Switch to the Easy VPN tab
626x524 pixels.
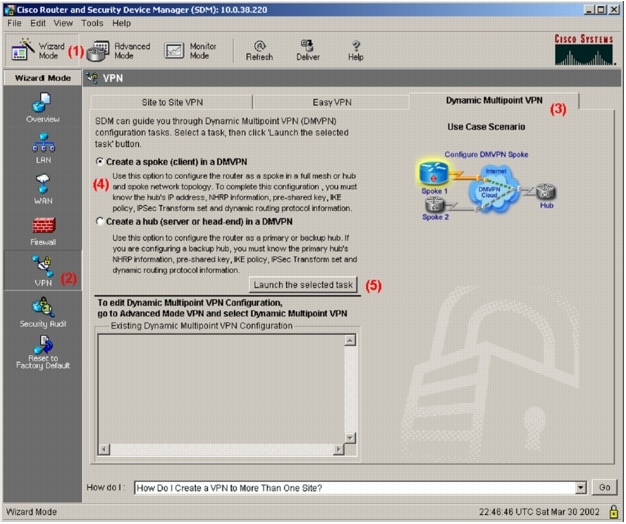(332, 102)
